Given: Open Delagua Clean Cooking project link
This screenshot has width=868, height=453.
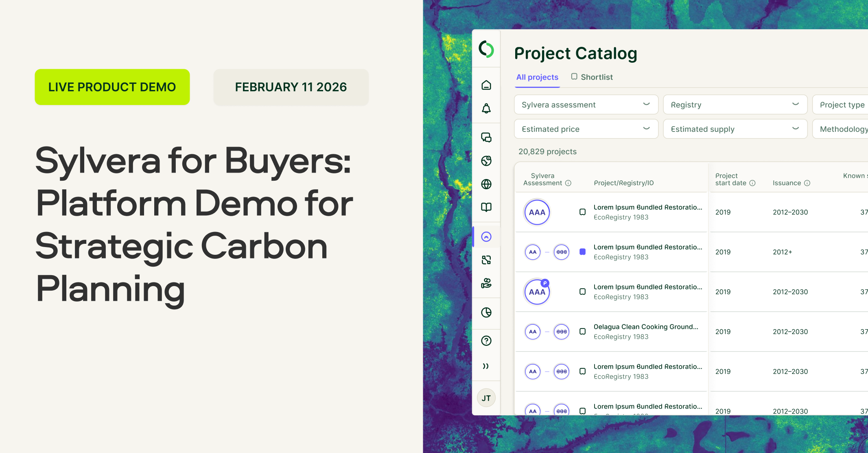Looking at the screenshot, I should tap(645, 327).
